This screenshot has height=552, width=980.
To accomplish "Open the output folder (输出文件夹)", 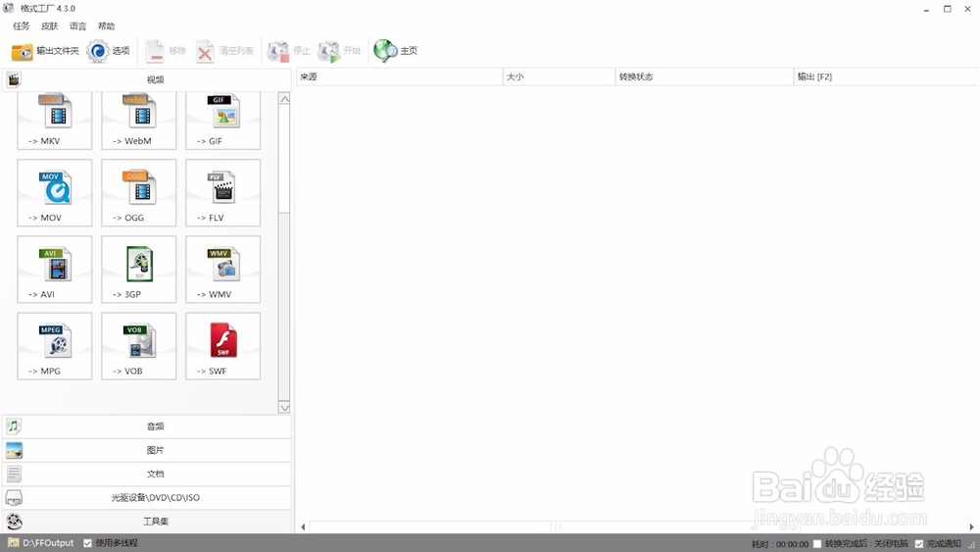I will click(x=45, y=51).
